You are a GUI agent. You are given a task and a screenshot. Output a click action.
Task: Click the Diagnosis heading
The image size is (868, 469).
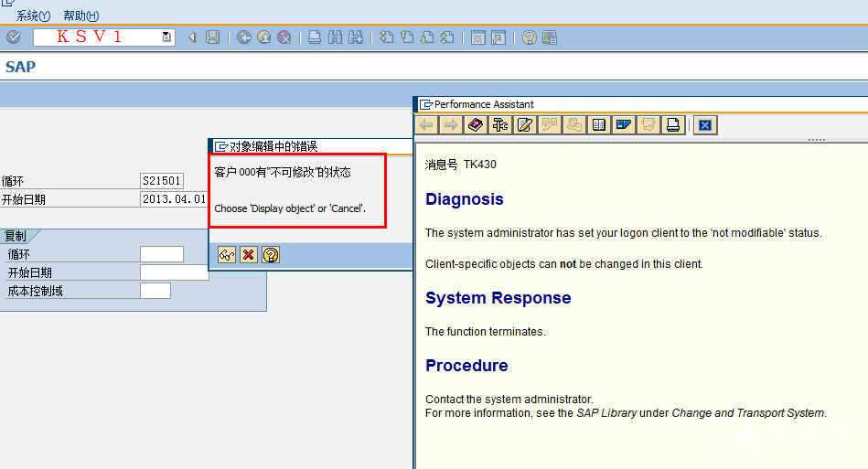[x=465, y=199]
